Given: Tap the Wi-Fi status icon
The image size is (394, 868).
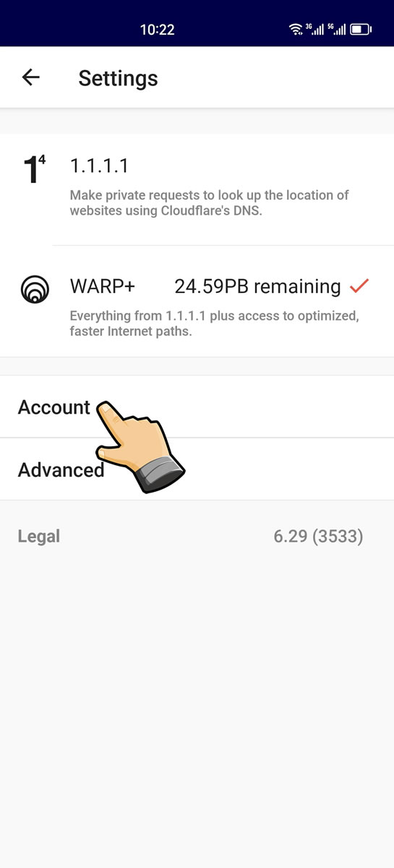Looking at the screenshot, I should coord(295,30).
